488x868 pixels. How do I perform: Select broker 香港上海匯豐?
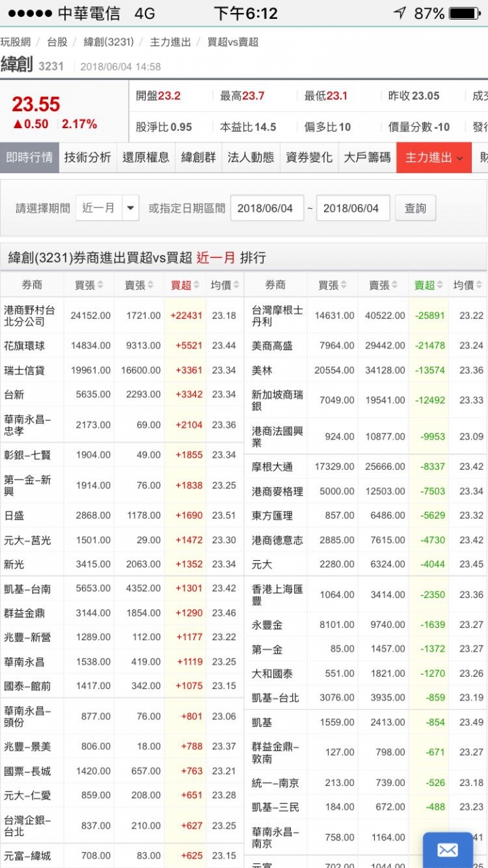[278, 595]
